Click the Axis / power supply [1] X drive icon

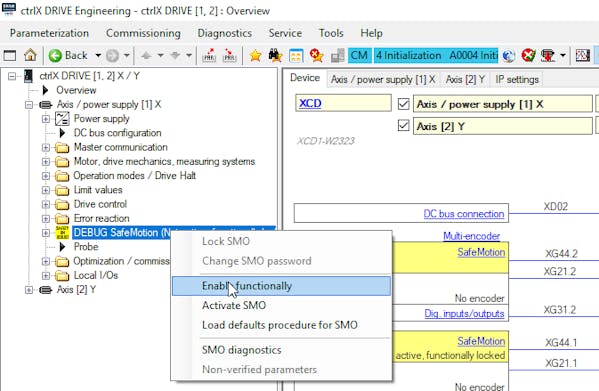(x=45, y=105)
